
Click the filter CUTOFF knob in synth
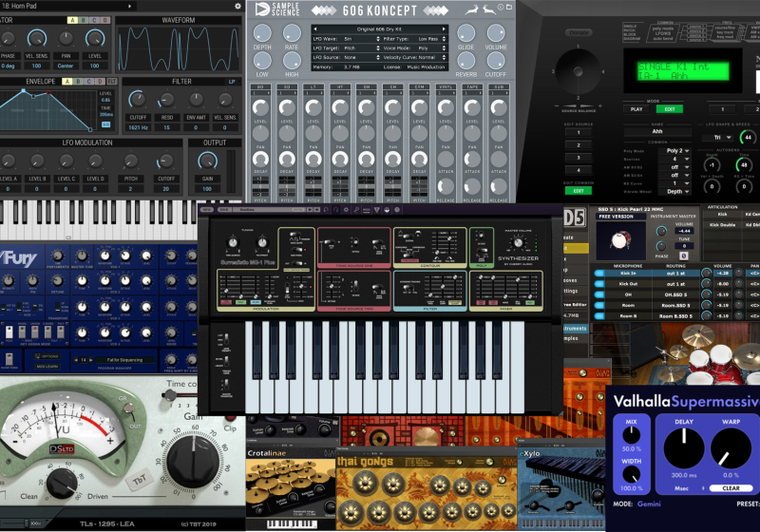point(137,100)
